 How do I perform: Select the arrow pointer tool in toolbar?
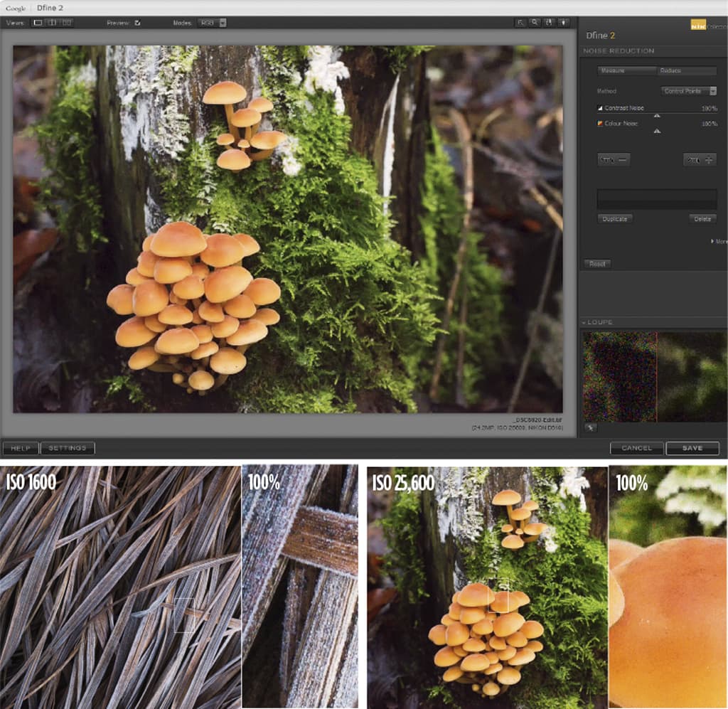click(520, 22)
